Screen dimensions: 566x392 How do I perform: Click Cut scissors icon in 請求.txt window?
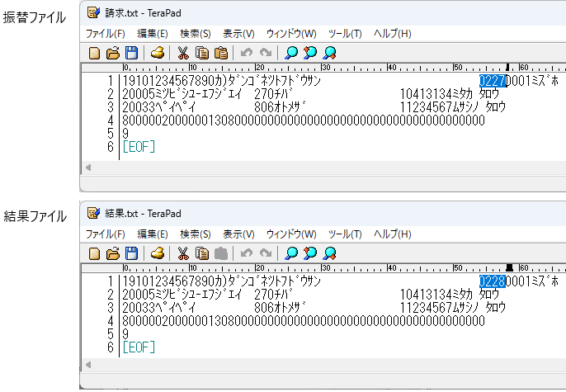coord(183,53)
